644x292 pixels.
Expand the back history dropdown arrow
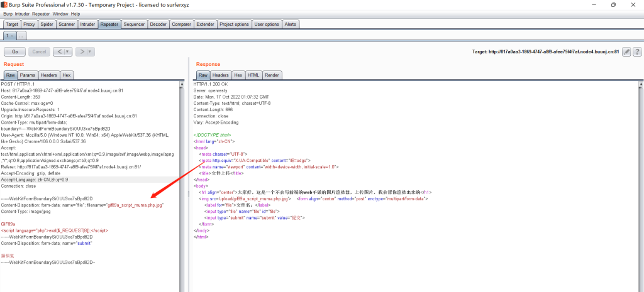pyautogui.click(x=68, y=51)
